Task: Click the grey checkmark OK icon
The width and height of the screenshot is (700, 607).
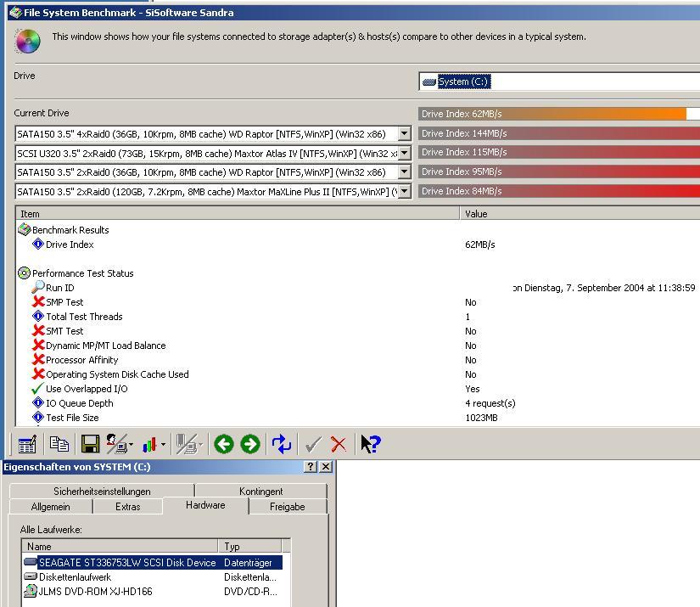Action: [x=313, y=445]
